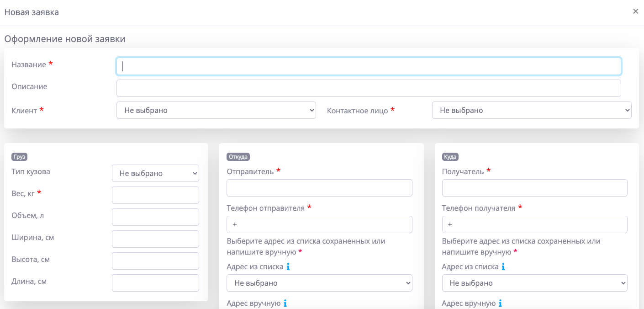
Task: Close the 'Новая заявка' dialog
Action: 635,11
